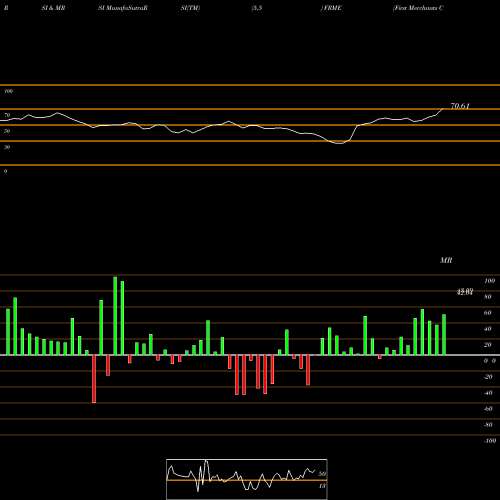The image size is (500, 500).
Task: Click the -100 label on MR axis
Action: point(490,441)
